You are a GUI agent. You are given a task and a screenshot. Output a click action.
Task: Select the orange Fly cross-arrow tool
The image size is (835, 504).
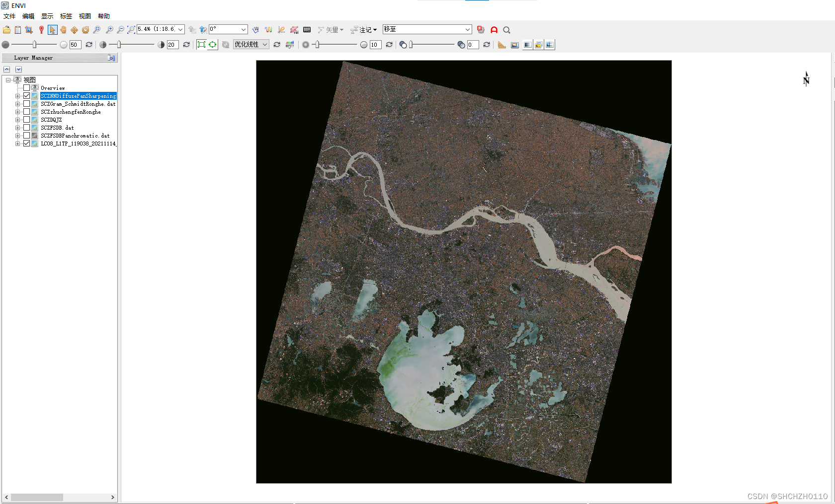75,30
